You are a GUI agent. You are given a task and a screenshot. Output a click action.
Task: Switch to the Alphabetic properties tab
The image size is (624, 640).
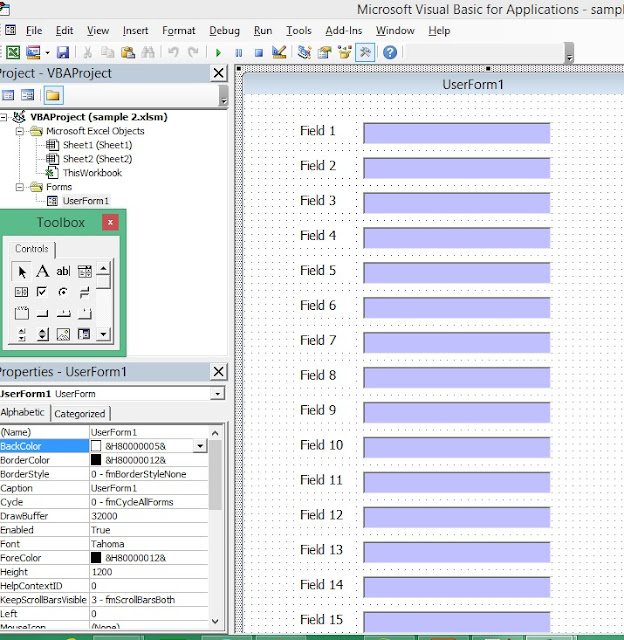click(x=23, y=413)
